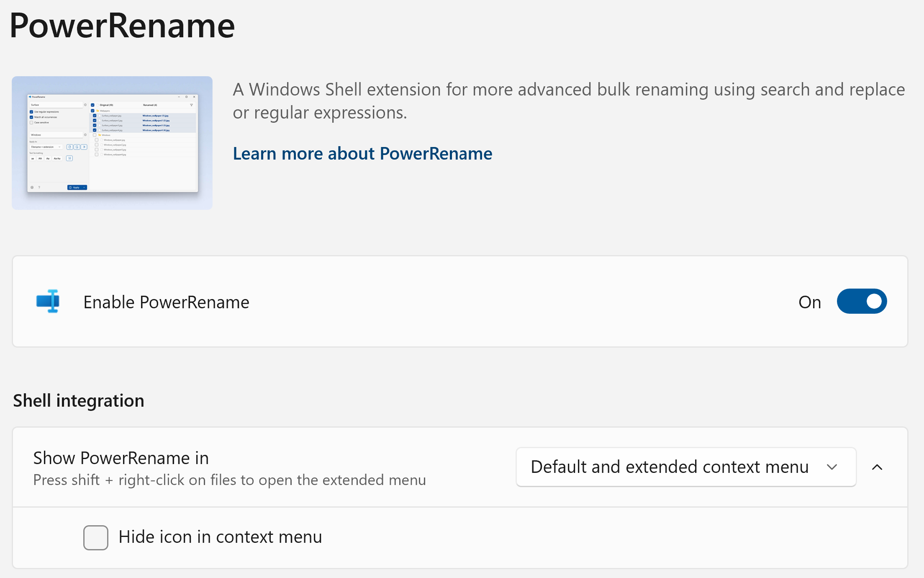Viewport: 924px width, 578px height.
Task: Collapse the Show PowerRename in section with the up chevron
Action: coord(877,467)
